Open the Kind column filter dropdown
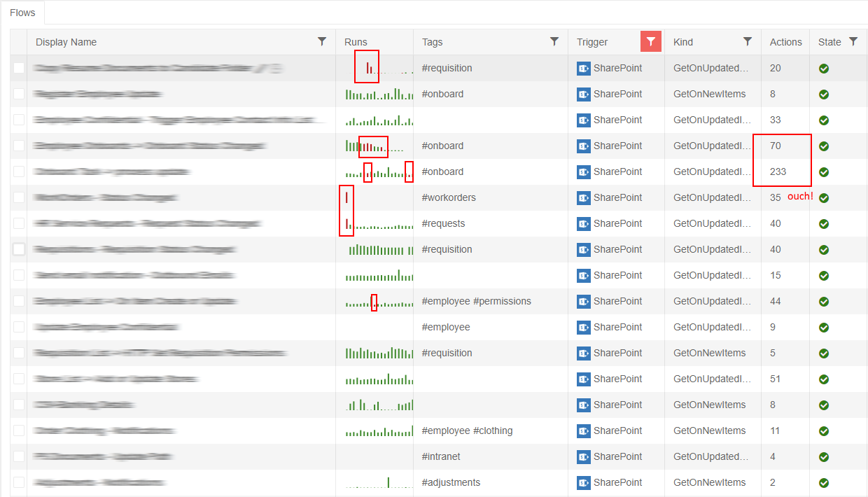The image size is (868, 497). [x=748, y=42]
